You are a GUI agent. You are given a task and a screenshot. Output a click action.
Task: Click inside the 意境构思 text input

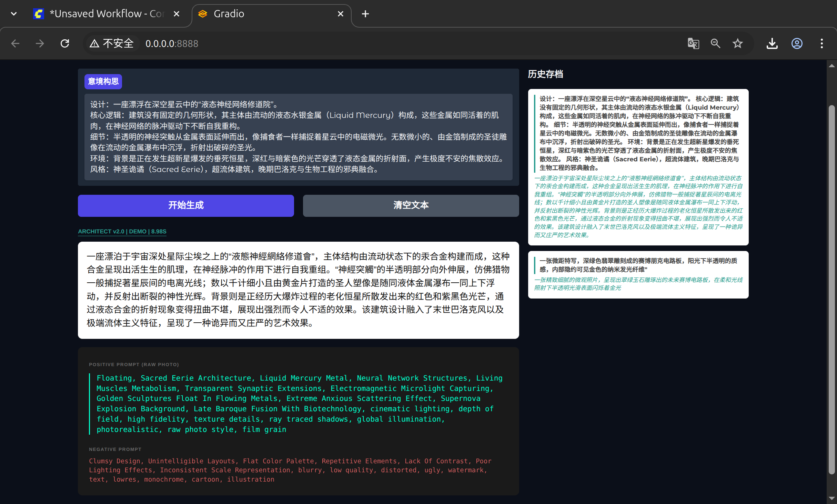298,137
